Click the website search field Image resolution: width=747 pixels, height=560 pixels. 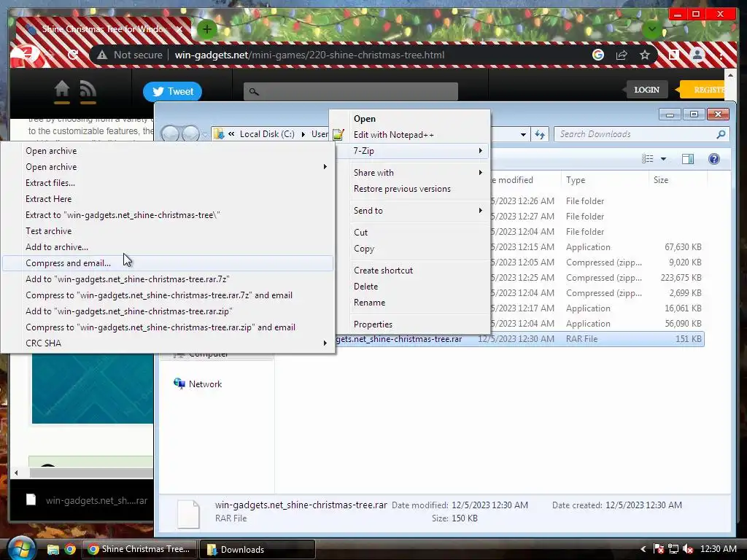(x=351, y=91)
